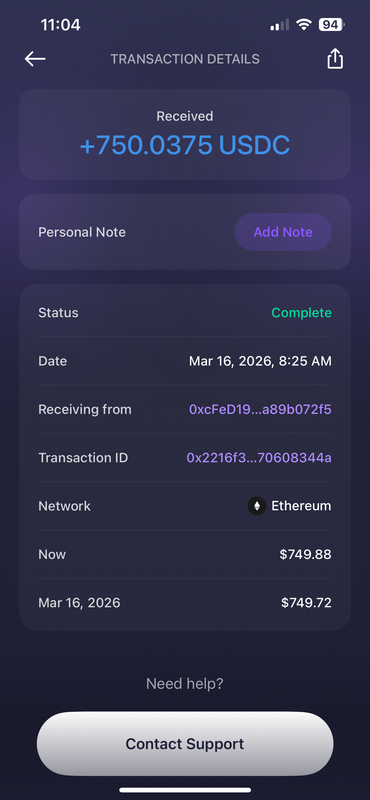The width and height of the screenshot is (370, 800).
Task: Tap the Transaction Details title
Action: [185, 59]
